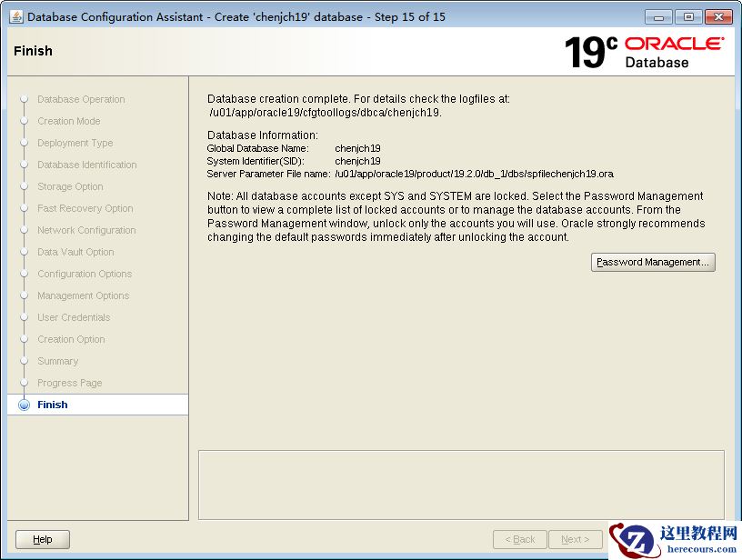742x560 pixels.
Task: Select the Deployment Type step
Action: click(x=75, y=143)
